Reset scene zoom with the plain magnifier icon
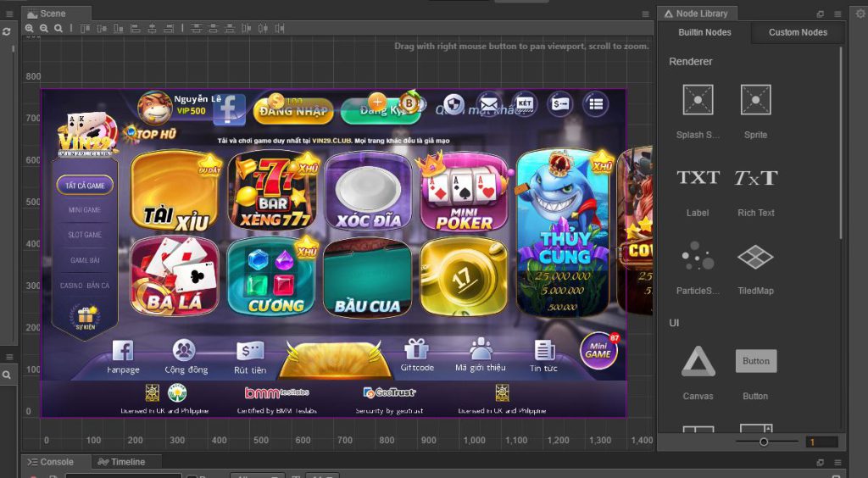 click(x=58, y=28)
